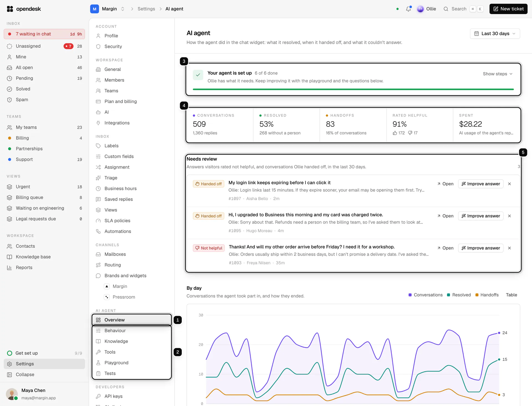Open the Last 30 days date dropdown
Viewport: 532px width, 406px height.
pyautogui.click(x=495, y=33)
